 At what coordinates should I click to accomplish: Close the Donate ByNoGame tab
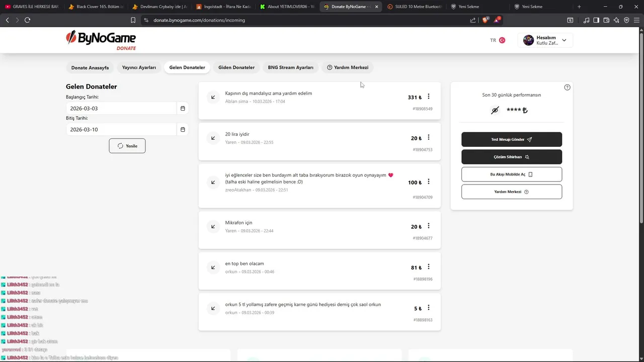pyautogui.click(x=377, y=7)
